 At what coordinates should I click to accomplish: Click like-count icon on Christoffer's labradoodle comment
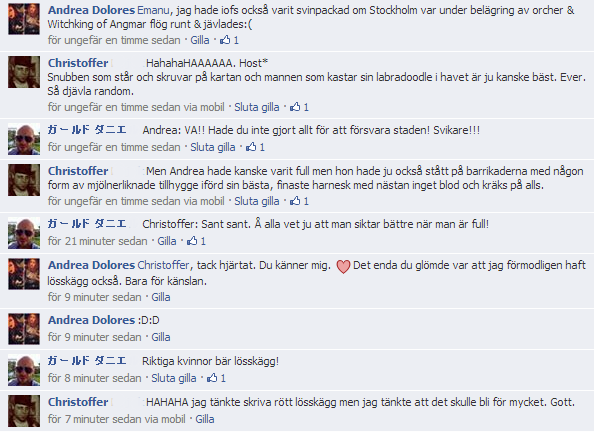(295, 107)
